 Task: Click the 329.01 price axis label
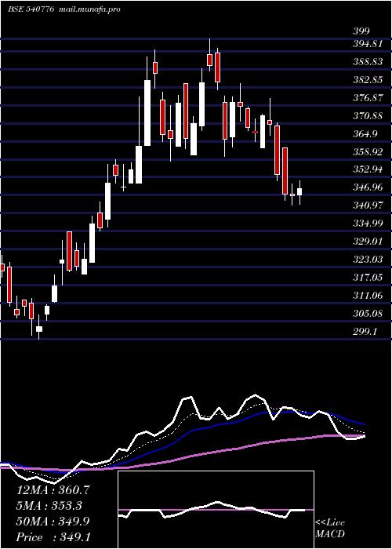pyautogui.click(x=367, y=242)
